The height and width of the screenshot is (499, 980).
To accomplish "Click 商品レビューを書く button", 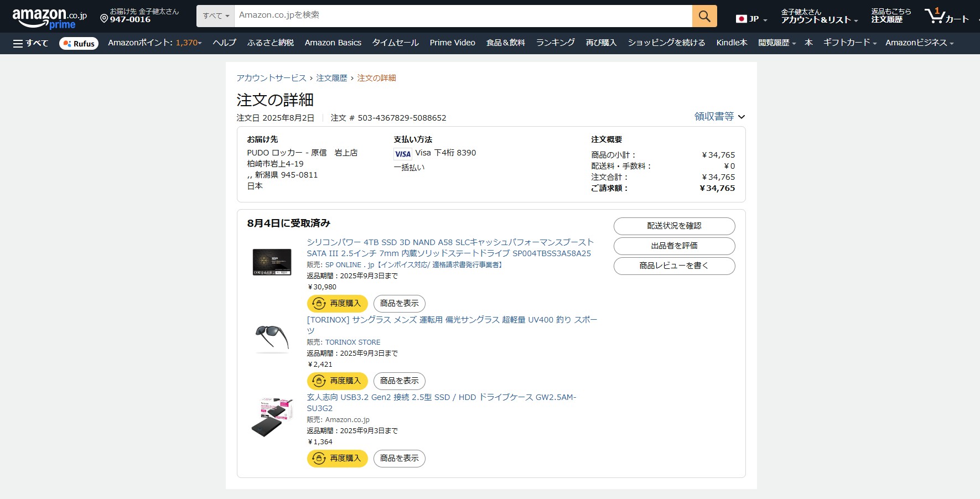I will (674, 266).
